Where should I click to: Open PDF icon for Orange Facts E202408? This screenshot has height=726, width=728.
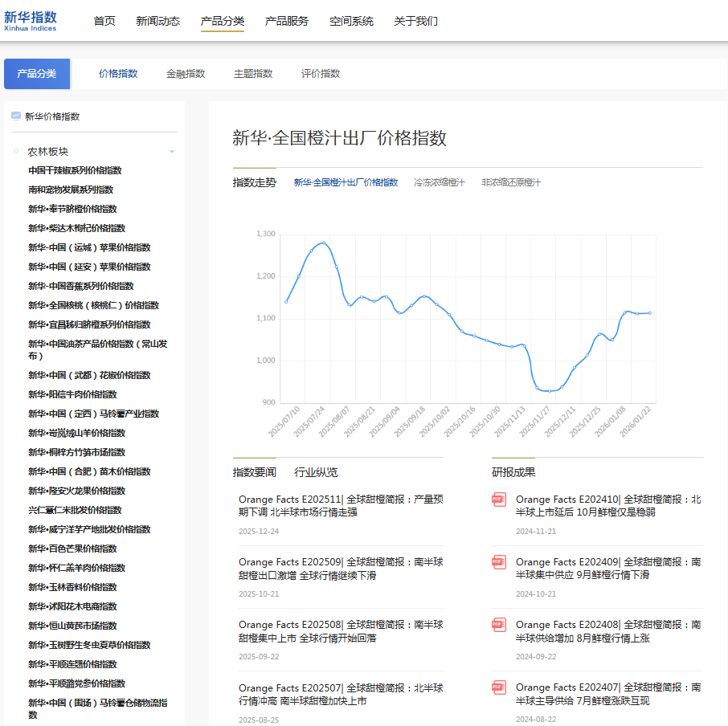(x=499, y=625)
